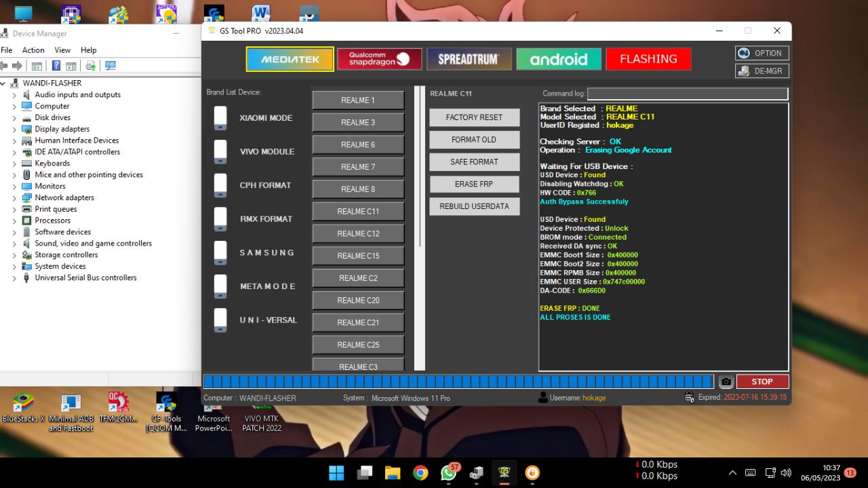Screen dimensions: 868x488
Task: Select SAMSUNG phone icon
Action: coord(220,252)
